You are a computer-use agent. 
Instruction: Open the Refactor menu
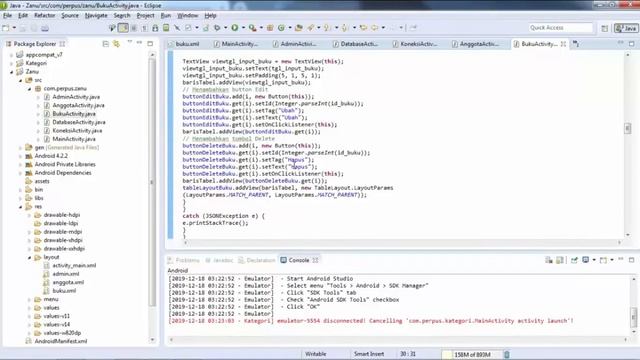click(44, 16)
